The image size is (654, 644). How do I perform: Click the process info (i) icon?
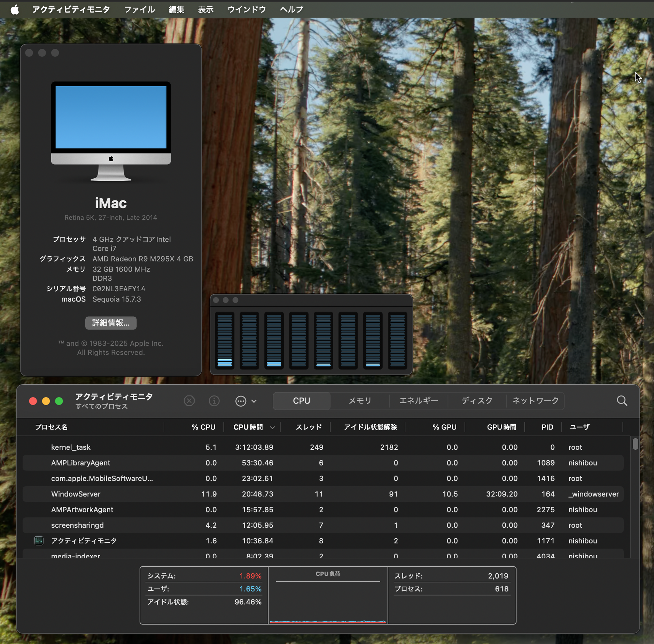click(x=214, y=401)
